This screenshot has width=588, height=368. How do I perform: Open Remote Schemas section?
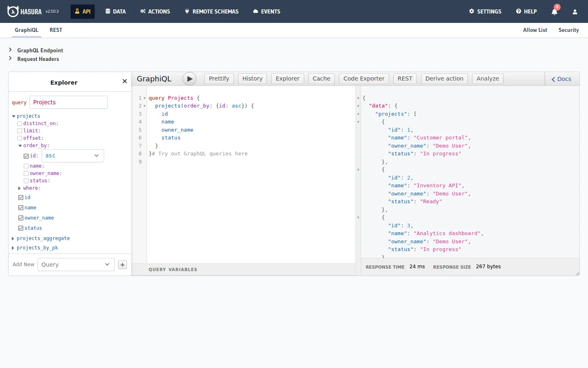click(x=212, y=11)
